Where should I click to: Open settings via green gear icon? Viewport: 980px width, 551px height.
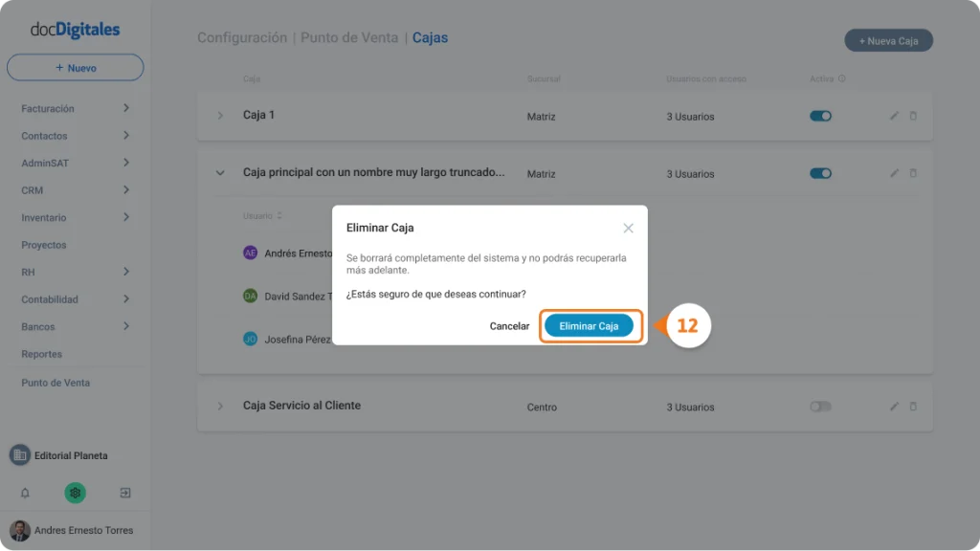(x=75, y=493)
